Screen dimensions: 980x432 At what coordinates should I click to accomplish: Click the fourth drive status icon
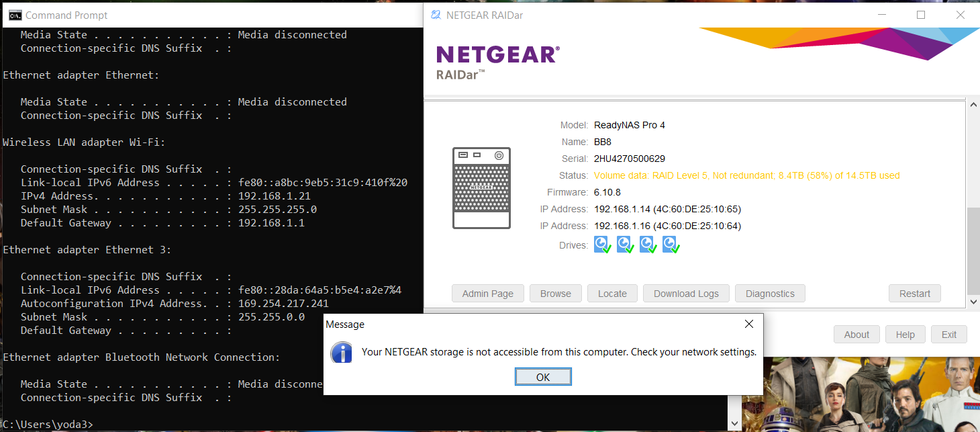[671, 245]
